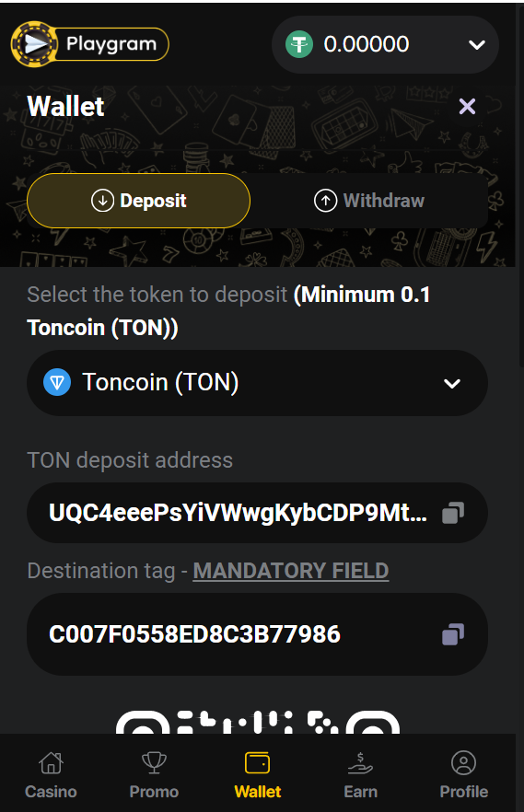Select the Wallet bottom navigation tab

tap(257, 774)
